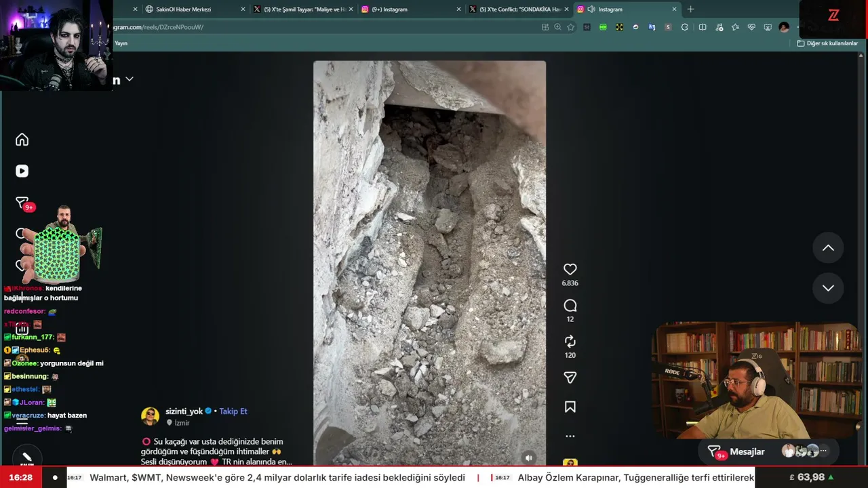Go to the previous reel with up arrow
Viewport: 868px width, 488px height.
click(x=828, y=248)
